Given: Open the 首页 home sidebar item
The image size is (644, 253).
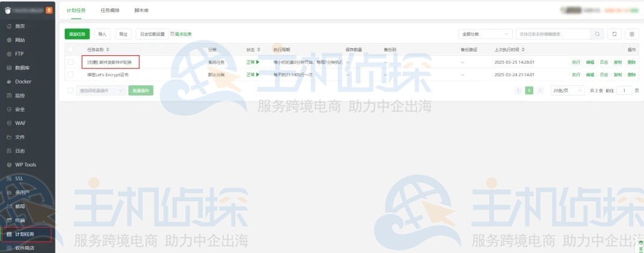Looking at the screenshot, I should (20, 26).
